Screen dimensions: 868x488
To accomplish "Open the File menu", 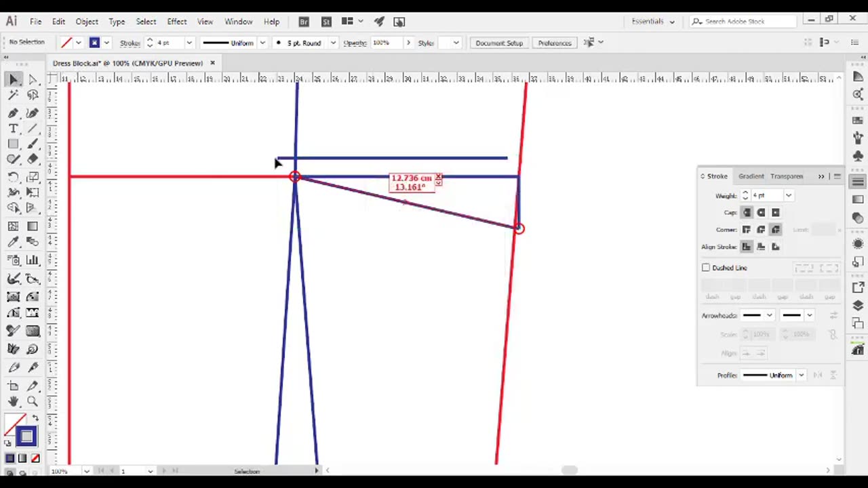I will coord(35,22).
